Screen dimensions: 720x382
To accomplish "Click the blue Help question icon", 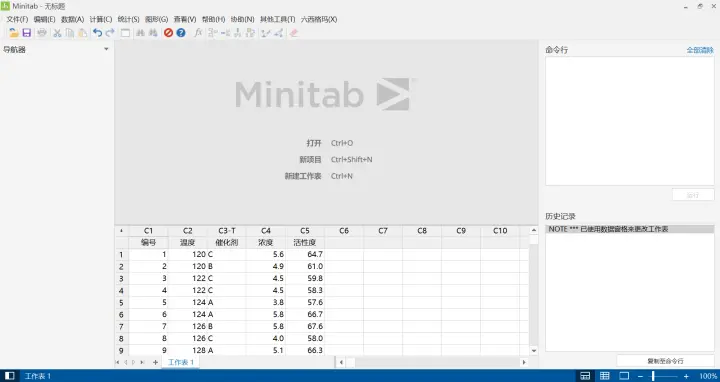I will point(181,33).
